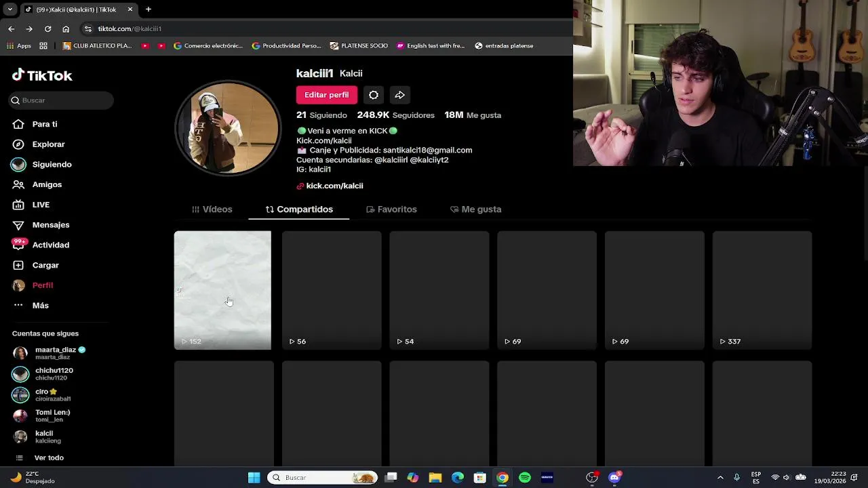Open followed account kalcii kalciieng
Viewport: 868px width, 488px height.
click(x=37, y=437)
